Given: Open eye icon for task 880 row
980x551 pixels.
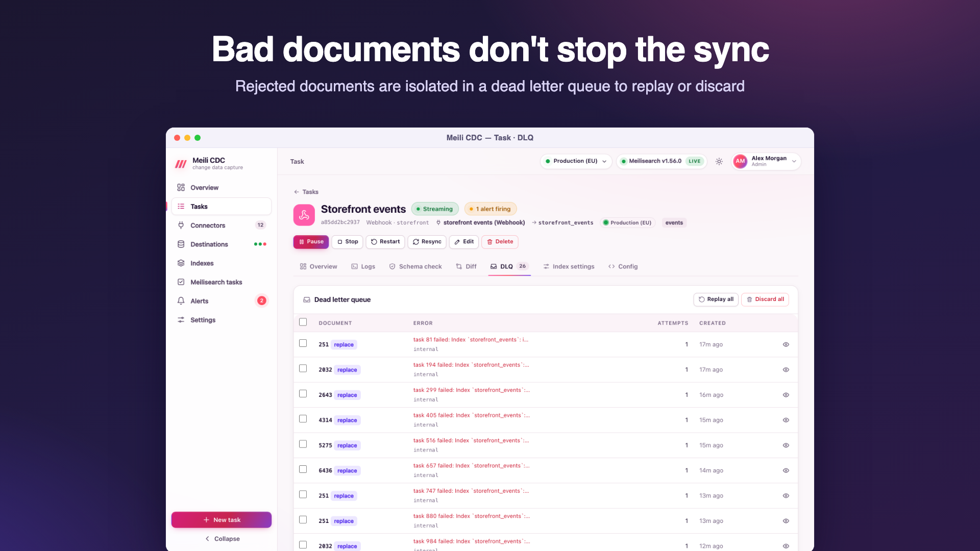Looking at the screenshot, I should point(786,521).
